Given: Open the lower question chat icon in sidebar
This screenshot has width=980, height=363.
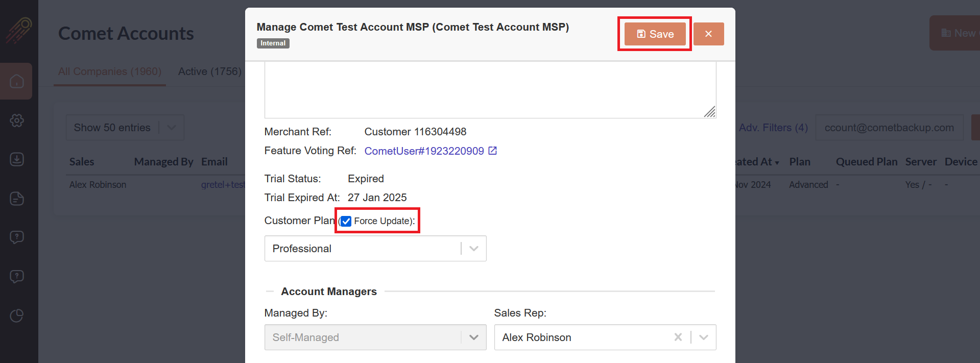Looking at the screenshot, I should (x=17, y=277).
